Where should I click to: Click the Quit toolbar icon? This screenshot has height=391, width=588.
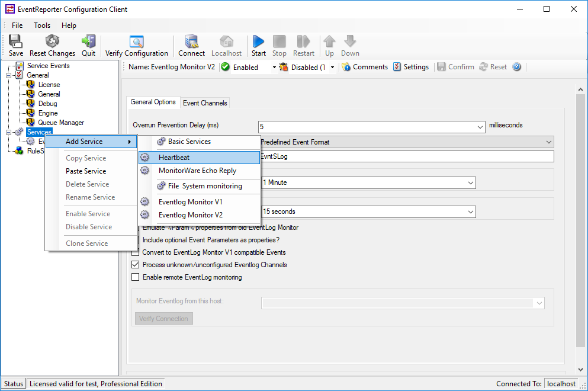tap(88, 41)
